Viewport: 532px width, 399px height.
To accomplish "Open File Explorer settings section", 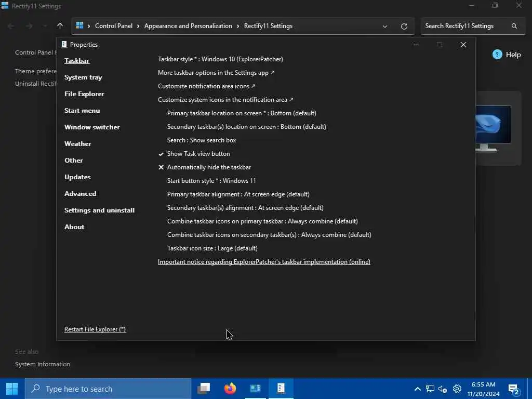I will [84, 94].
